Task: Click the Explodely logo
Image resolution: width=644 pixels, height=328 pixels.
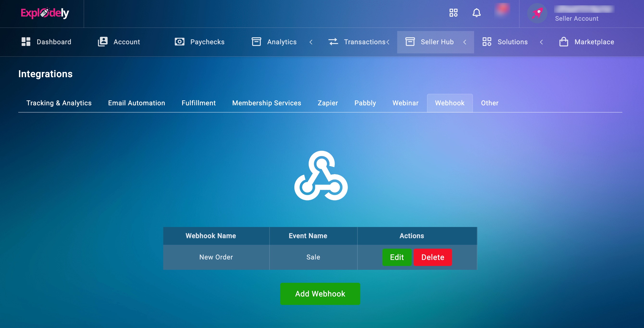Action: pyautogui.click(x=45, y=13)
